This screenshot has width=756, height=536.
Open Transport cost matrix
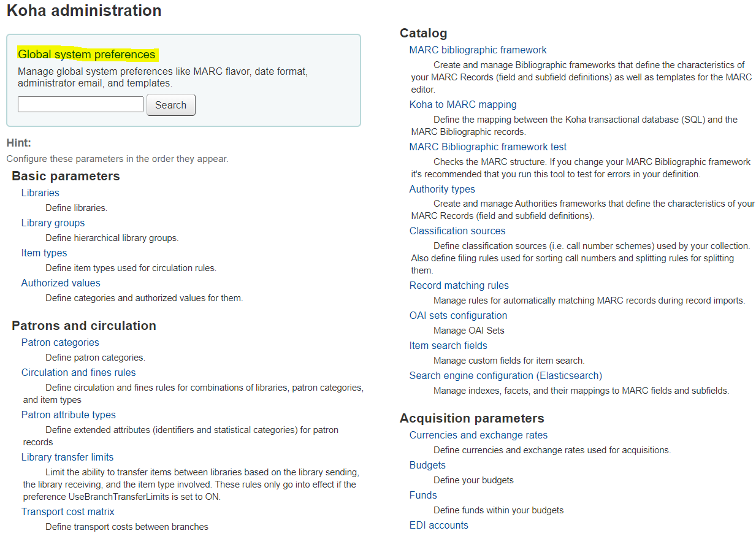tap(68, 511)
